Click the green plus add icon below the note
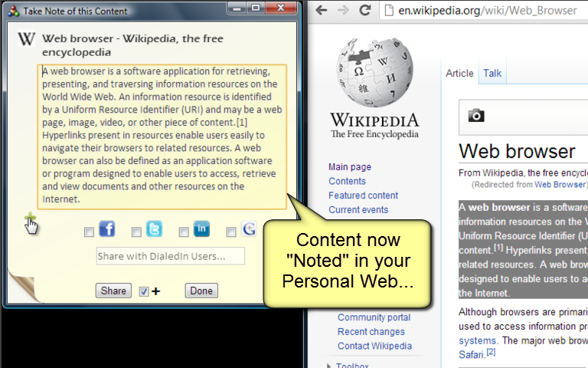 30,217
